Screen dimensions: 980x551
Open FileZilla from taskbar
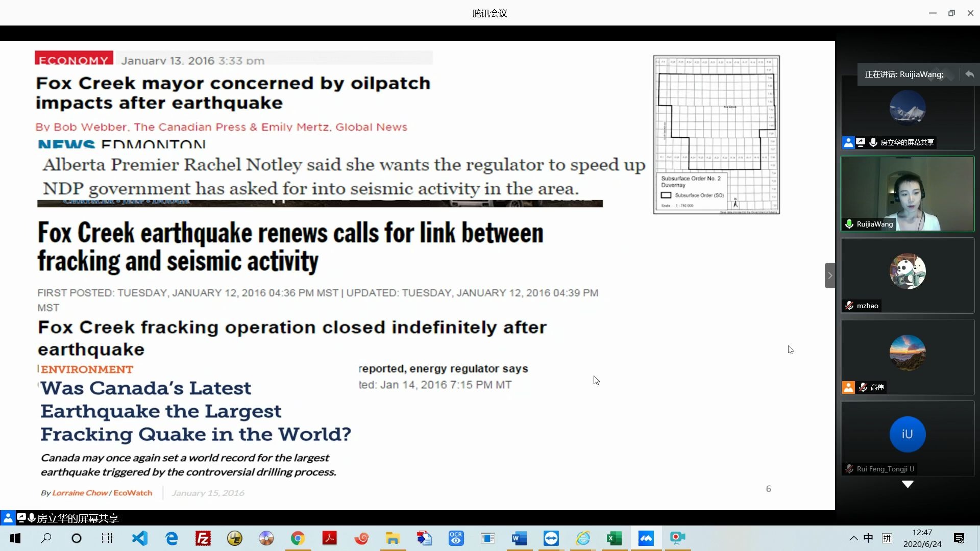[x=203, y=538]
